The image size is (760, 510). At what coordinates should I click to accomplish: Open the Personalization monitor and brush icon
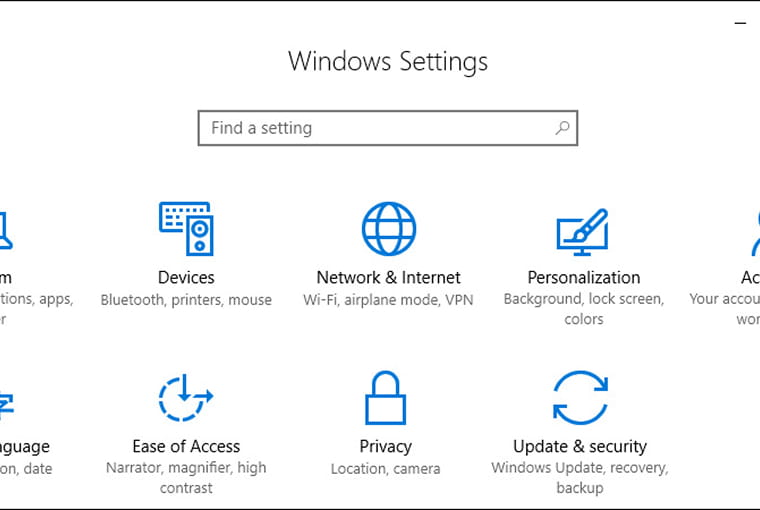pyautogui.click(x=582, y=231)
